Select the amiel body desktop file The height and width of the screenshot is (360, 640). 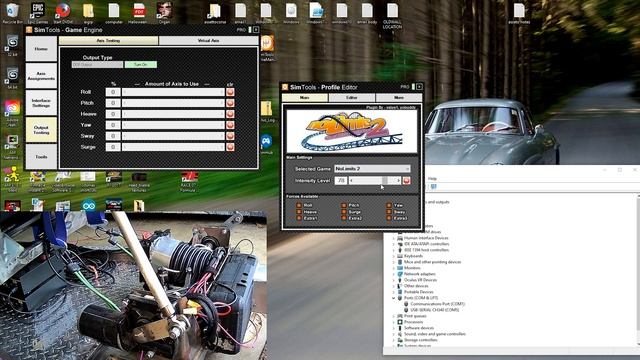pyautogui.click(x=367, y=12)
